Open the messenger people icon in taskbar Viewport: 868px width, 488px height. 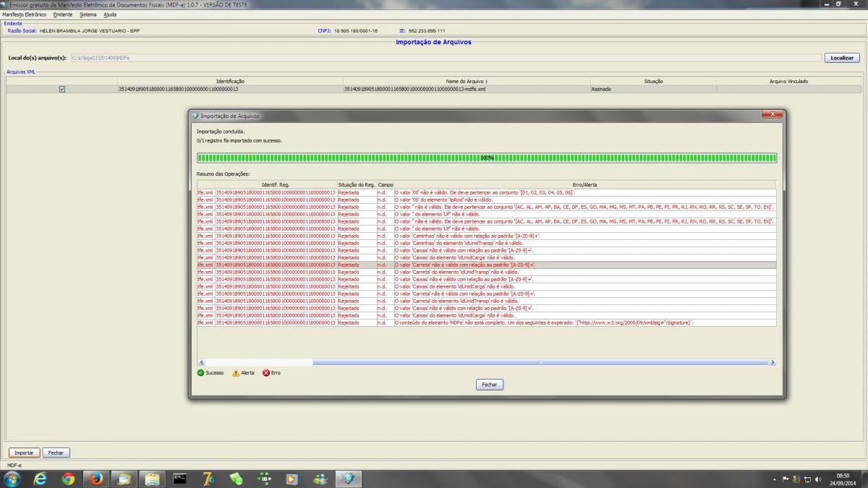click(x=320, y=479)
